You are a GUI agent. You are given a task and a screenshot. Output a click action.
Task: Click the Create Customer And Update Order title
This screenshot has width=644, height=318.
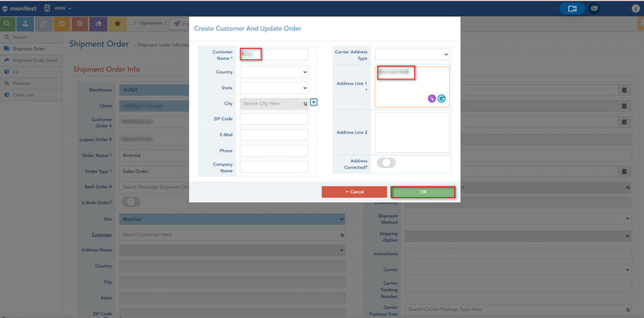[247, 28]
